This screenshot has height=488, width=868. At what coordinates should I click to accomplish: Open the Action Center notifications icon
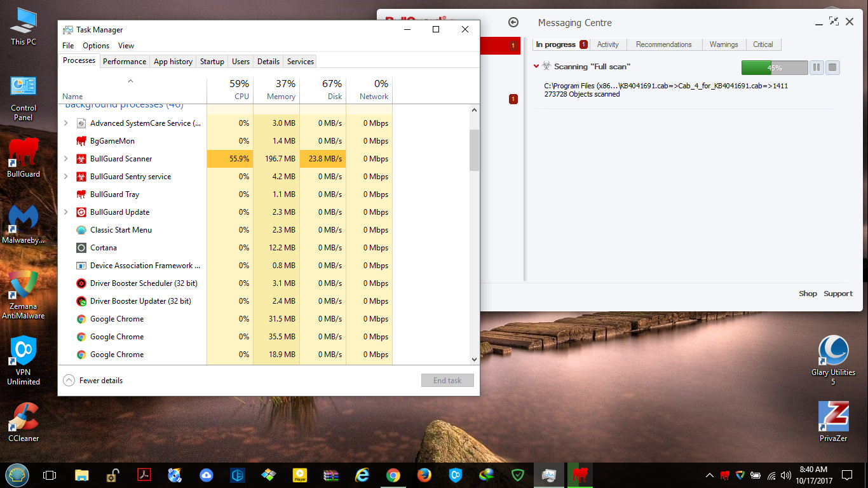pyautogui.click(x=846, y=475)
